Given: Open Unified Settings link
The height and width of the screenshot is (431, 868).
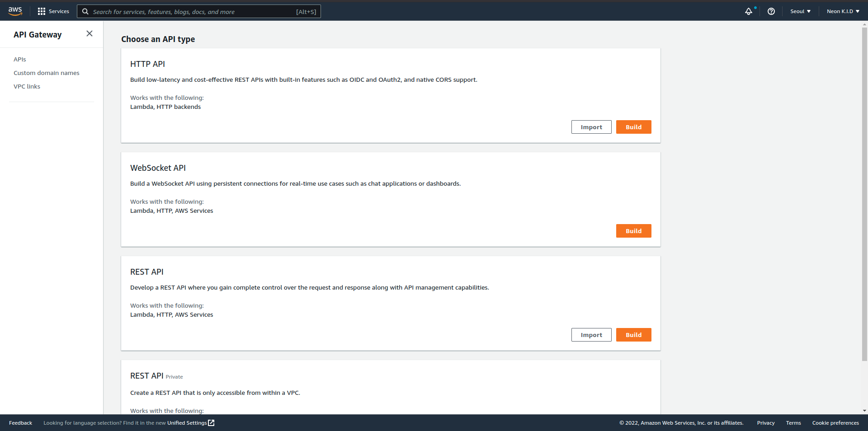Looking at the screenshot, I should tap(187, 423).
